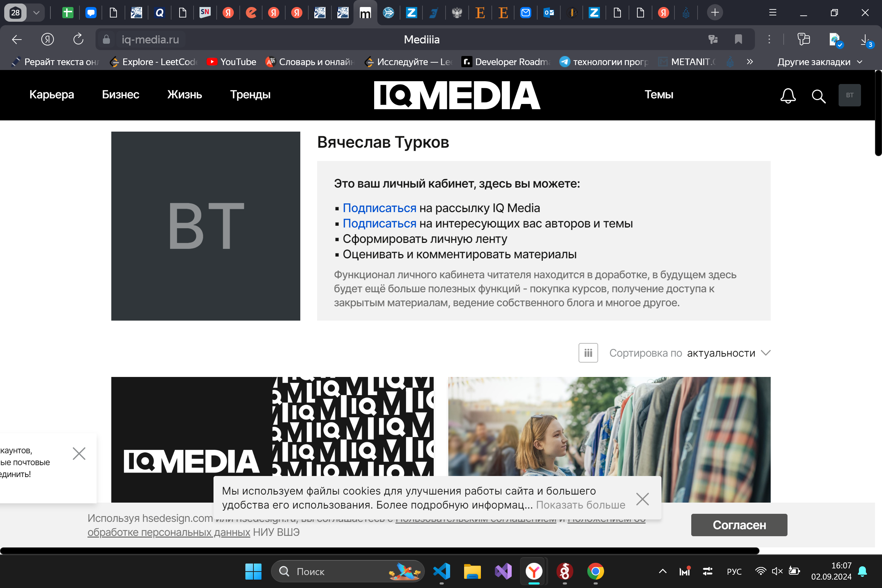
Task: Switch to the orange swirl tab
Action: click(251, 13)
